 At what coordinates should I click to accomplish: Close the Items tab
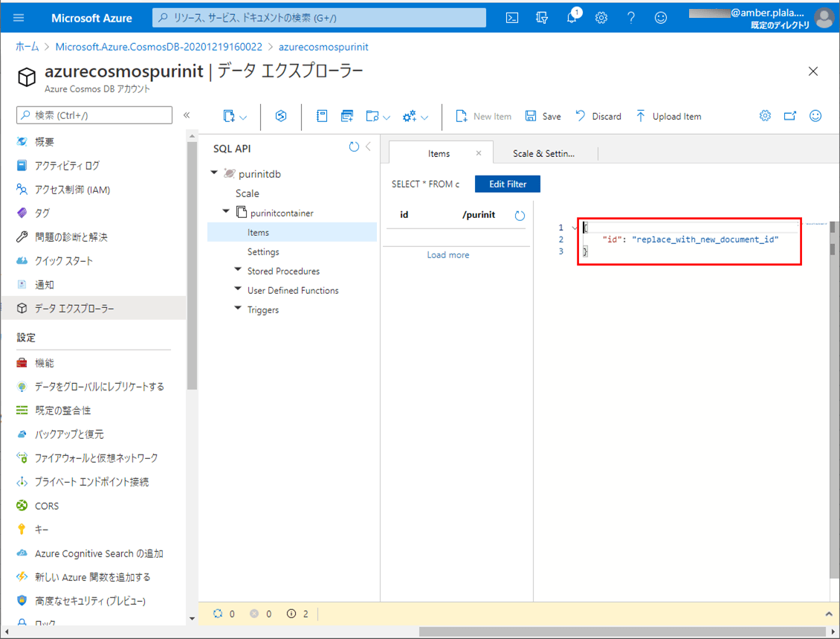pyautogui.click(x=479, y=153)
